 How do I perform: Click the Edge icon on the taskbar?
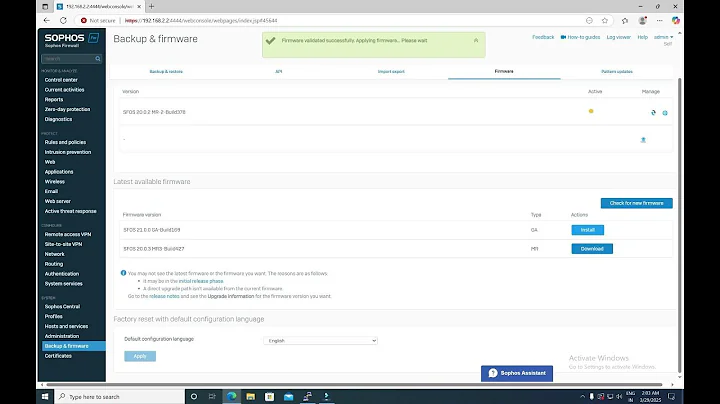click(231, 396)
